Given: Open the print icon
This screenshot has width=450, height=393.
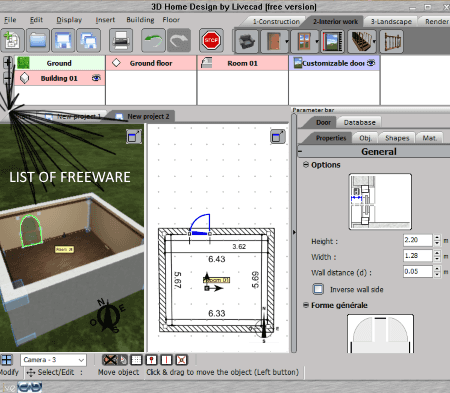Looking at the screenshot, I should click(121, 41).
